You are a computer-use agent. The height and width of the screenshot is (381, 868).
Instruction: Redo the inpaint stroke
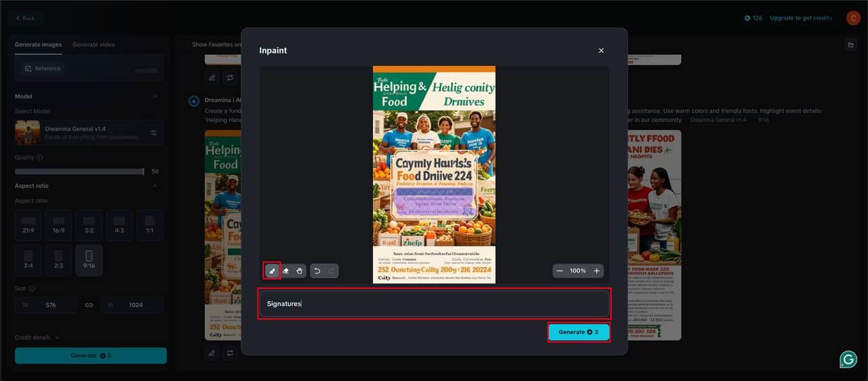coord(332,270)
